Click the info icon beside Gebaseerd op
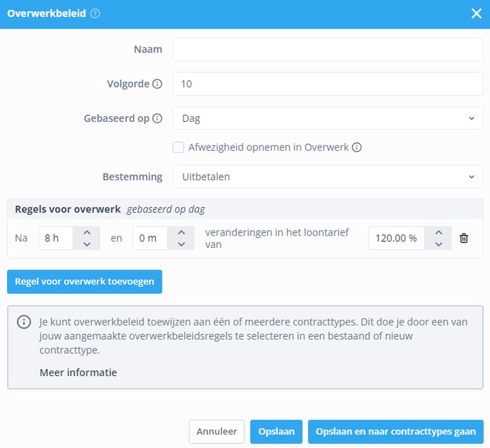This screenshot has width=490, height=448. tap(157, 118)
